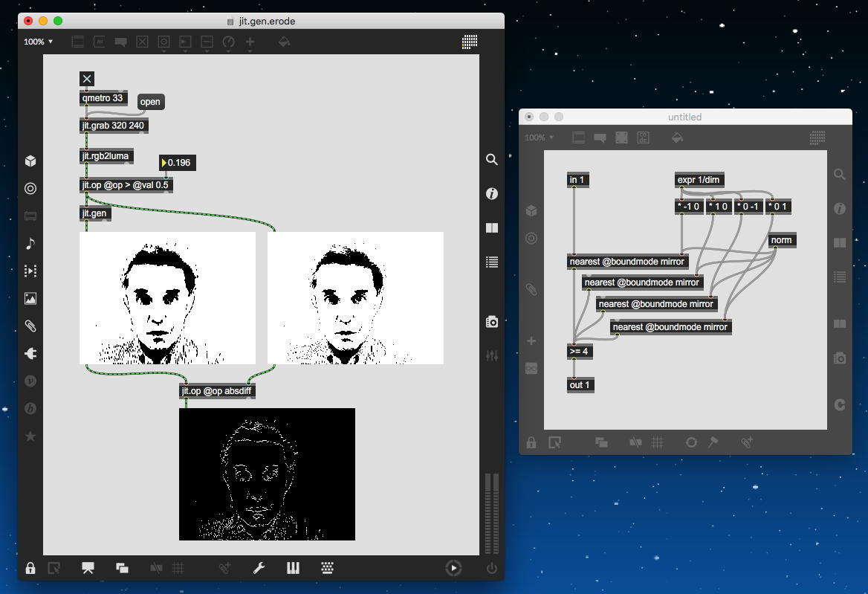Viewport: 868px width, 594px height.
Task: Open the BEAP modules b icon
Action: [x=30, y=409]
